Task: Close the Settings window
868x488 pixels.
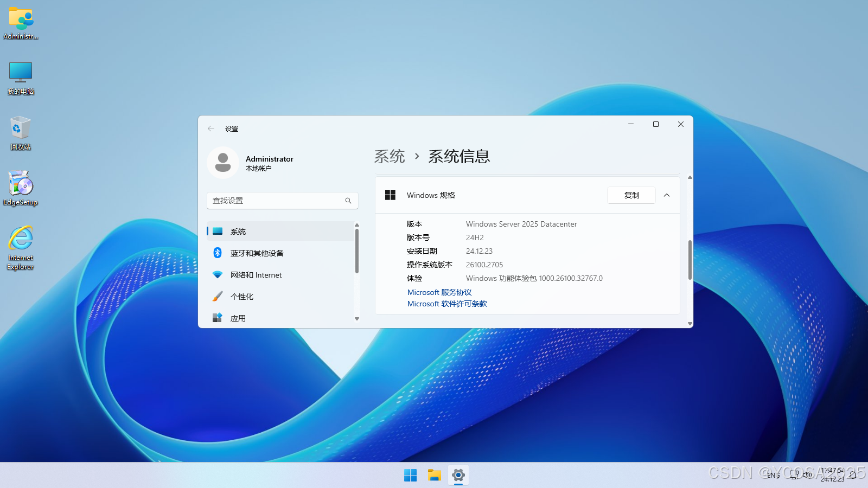Action: (681, 124)
